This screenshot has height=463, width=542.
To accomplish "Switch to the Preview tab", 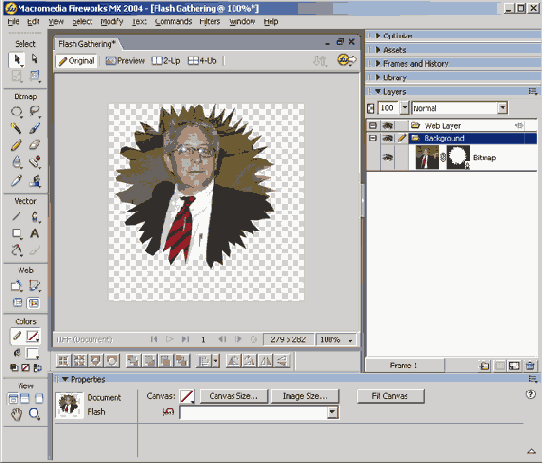I will click(x=125, y=61).
